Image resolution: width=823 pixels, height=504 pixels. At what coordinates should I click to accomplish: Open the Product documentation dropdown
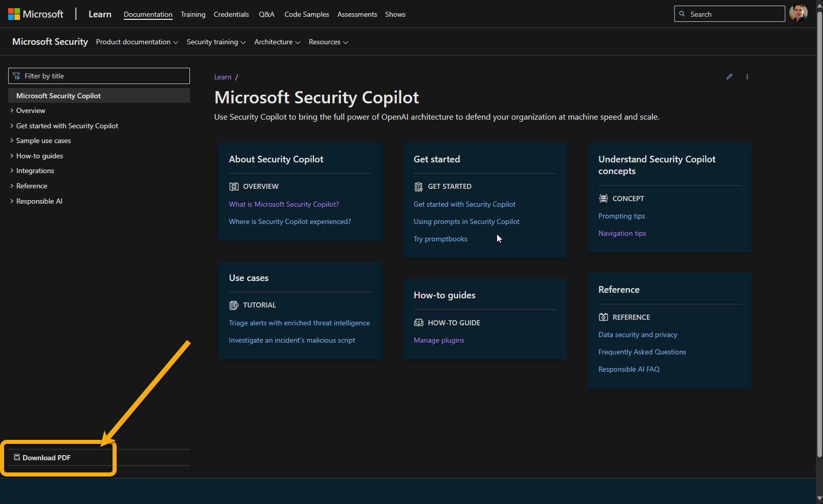click(x=137, y=42)
